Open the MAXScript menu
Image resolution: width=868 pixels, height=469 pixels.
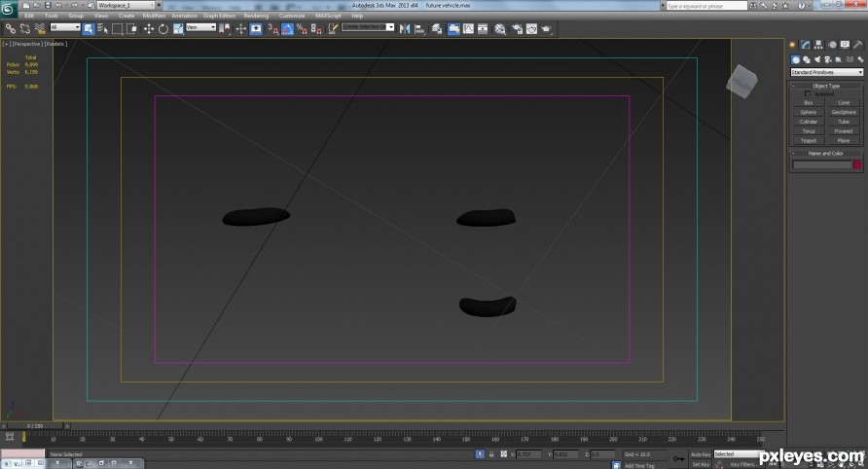click(x=328, y=16)
